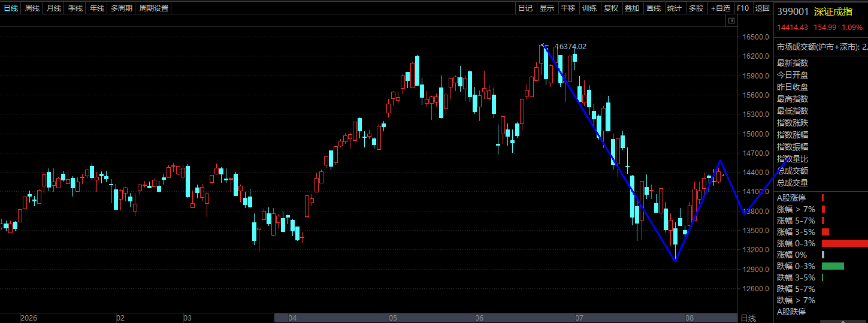This screenshot has width=868, height=323.
Task: Click the 跌幅 > 7% row label
Action: [x=796, y=300]
